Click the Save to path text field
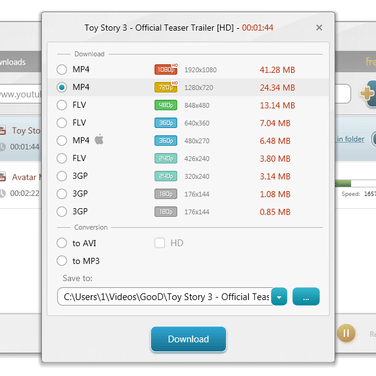 (165, 297)
